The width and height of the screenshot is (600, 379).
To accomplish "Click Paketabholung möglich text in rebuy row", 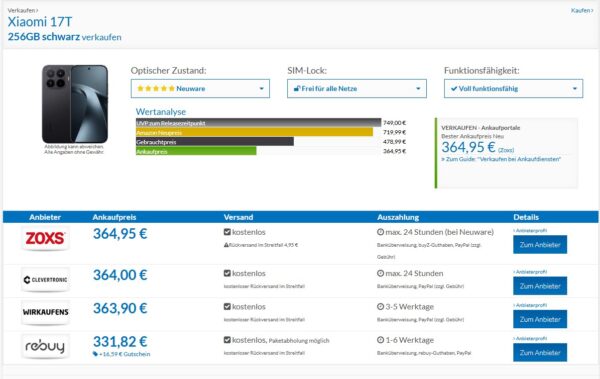I will pos(299,341).
